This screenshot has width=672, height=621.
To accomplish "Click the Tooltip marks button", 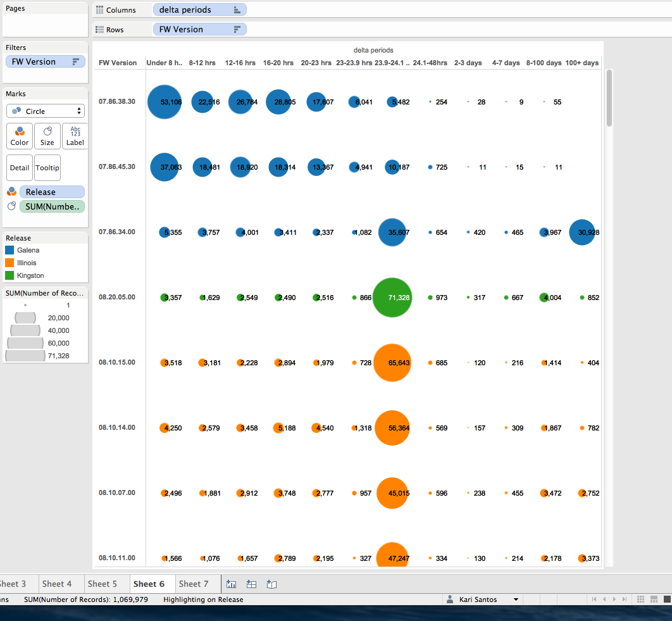I will (47, 168).
